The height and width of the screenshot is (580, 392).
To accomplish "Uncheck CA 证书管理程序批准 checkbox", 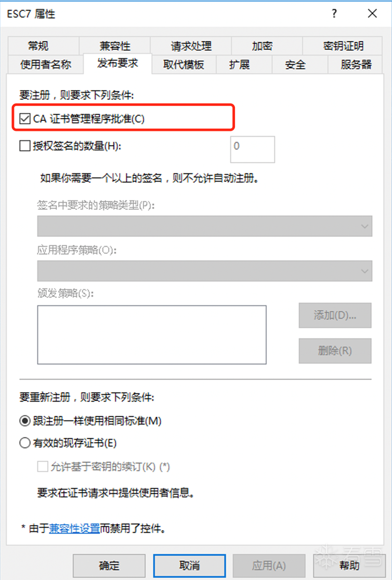I will click(x=24, y=119).
